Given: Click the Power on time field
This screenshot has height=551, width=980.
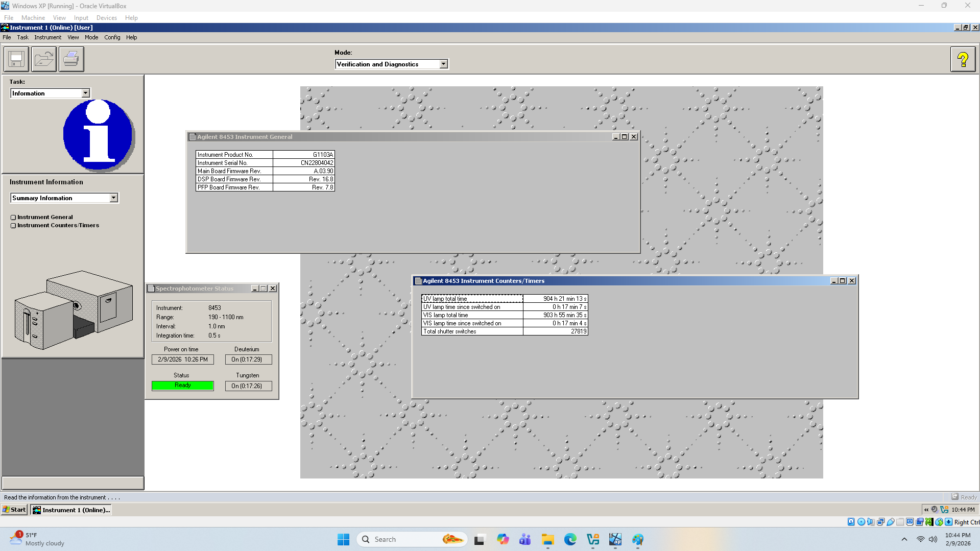Looking at the screenshot, I should [183, 360].
